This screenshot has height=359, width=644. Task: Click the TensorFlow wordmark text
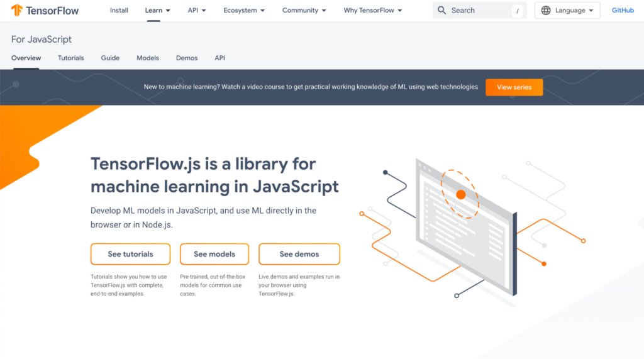tap(52, 11)
